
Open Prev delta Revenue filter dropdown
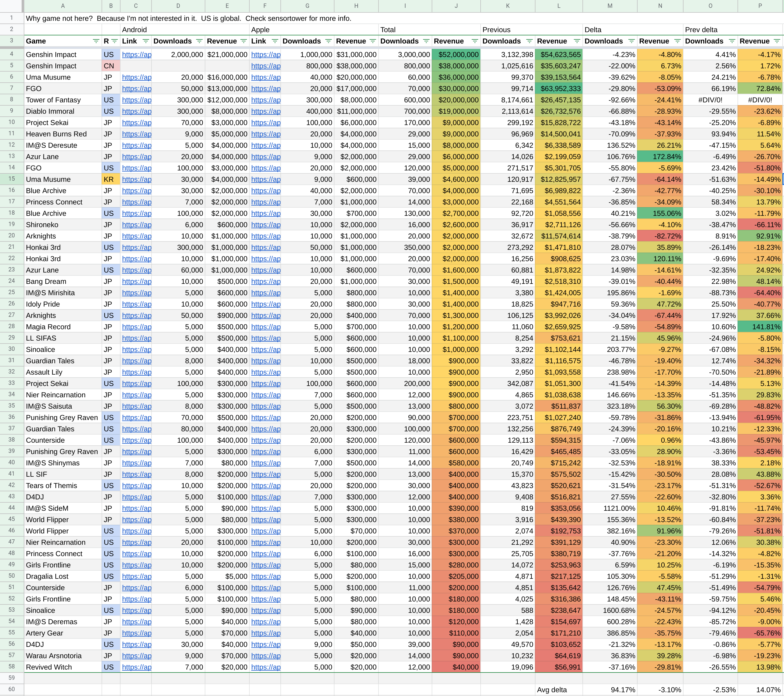(777, 41)
